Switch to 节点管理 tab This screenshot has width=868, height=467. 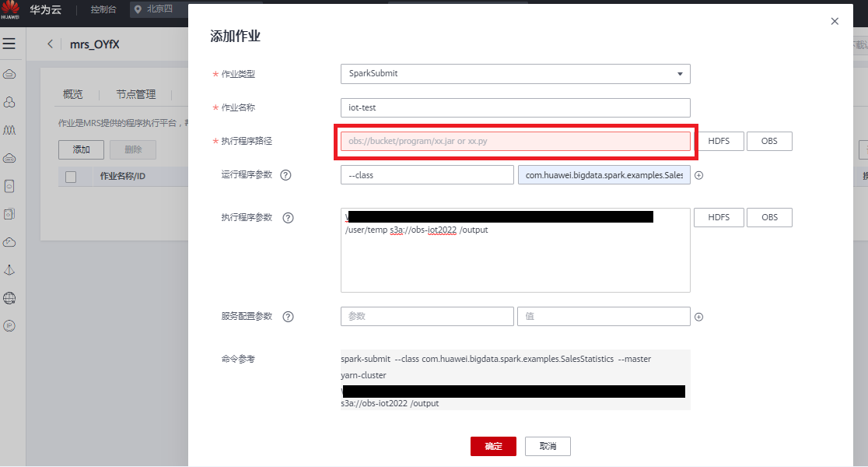click(136, 94)
